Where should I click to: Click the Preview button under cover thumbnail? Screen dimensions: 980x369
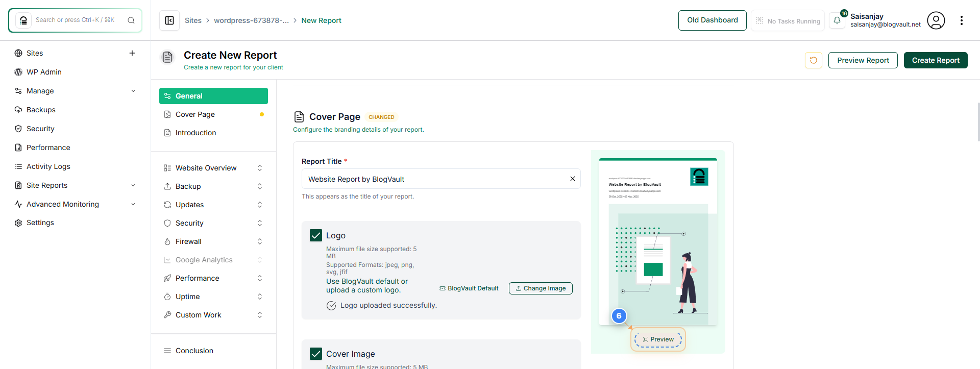pyautogui.click(x=658, y=339)
